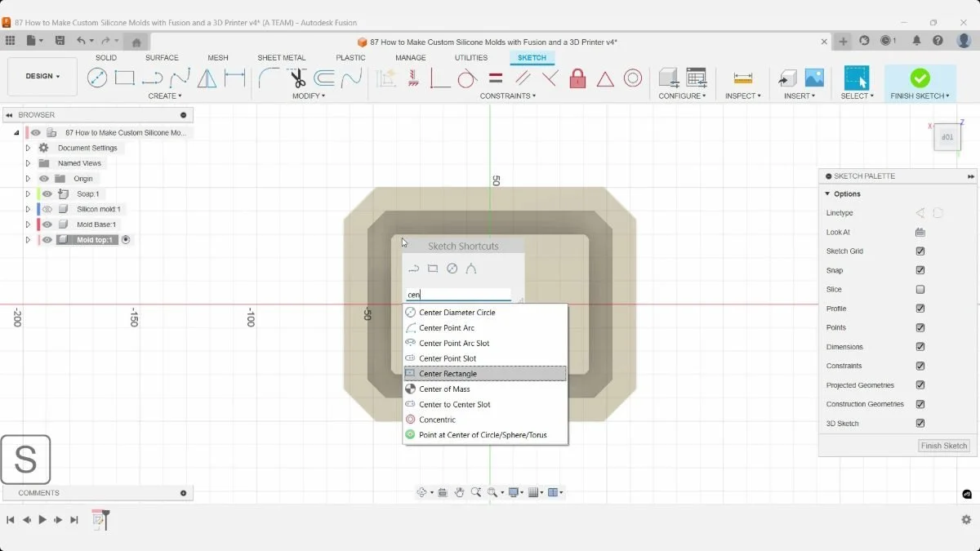Click the Orbit tool in navigation bar
This screenshot has width=980, height=551.
422,492
